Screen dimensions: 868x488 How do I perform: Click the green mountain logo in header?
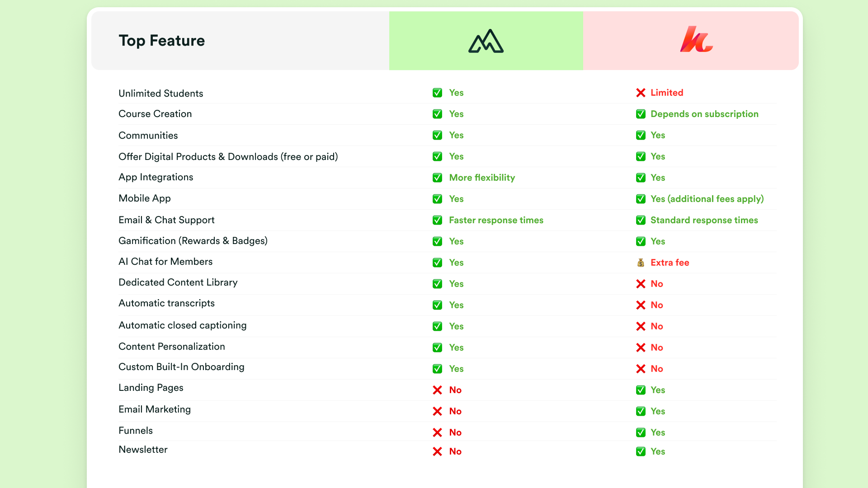pos(486,41)
